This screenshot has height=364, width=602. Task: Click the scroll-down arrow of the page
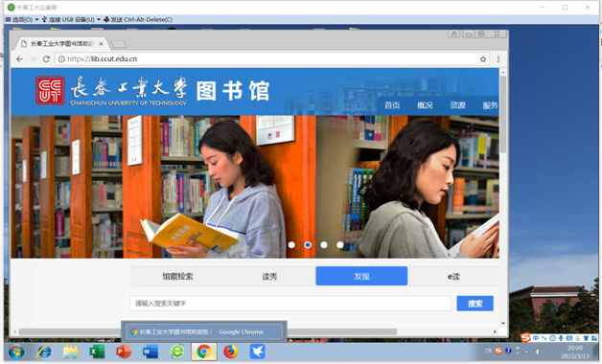(503, 323)
